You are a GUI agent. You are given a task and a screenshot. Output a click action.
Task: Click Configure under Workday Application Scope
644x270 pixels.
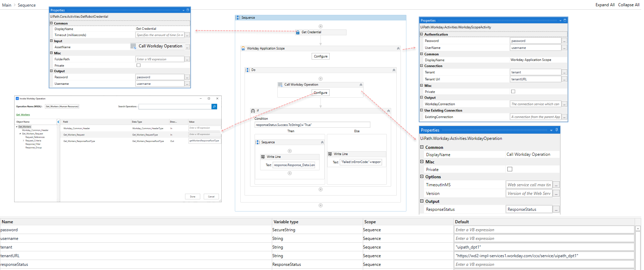coord(321,56)
